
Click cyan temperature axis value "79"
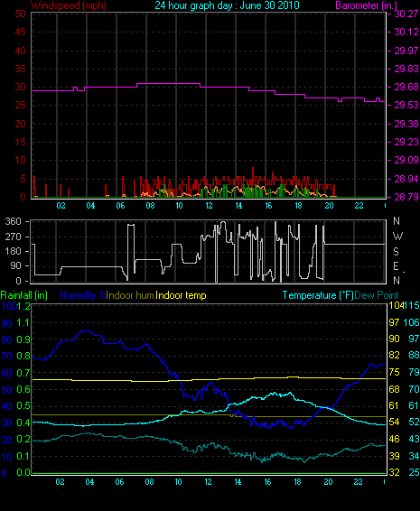pos(414,372)
